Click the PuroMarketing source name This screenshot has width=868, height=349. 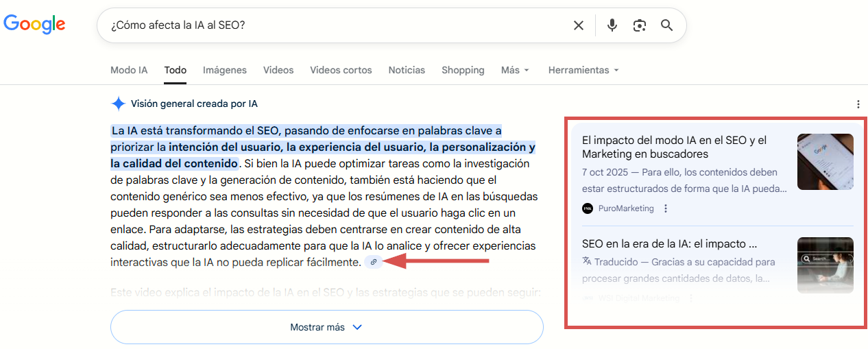[x=626, y=208]
